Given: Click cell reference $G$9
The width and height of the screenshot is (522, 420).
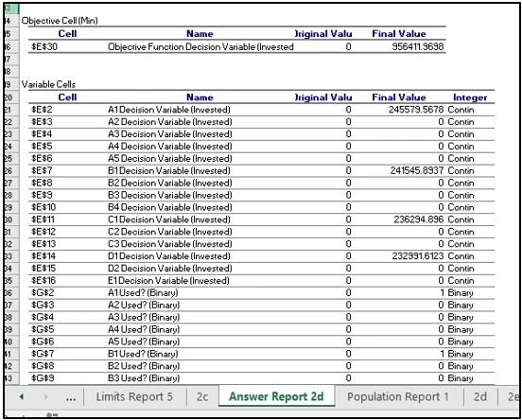Looking at the screenshot, I should pos(43,378).
